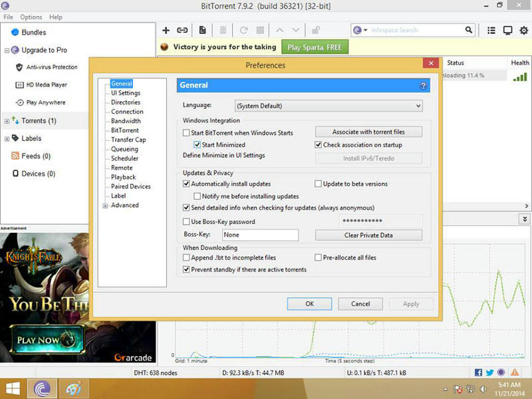
Task: Click the Feeds RSS icon
Action: point(15,156)
